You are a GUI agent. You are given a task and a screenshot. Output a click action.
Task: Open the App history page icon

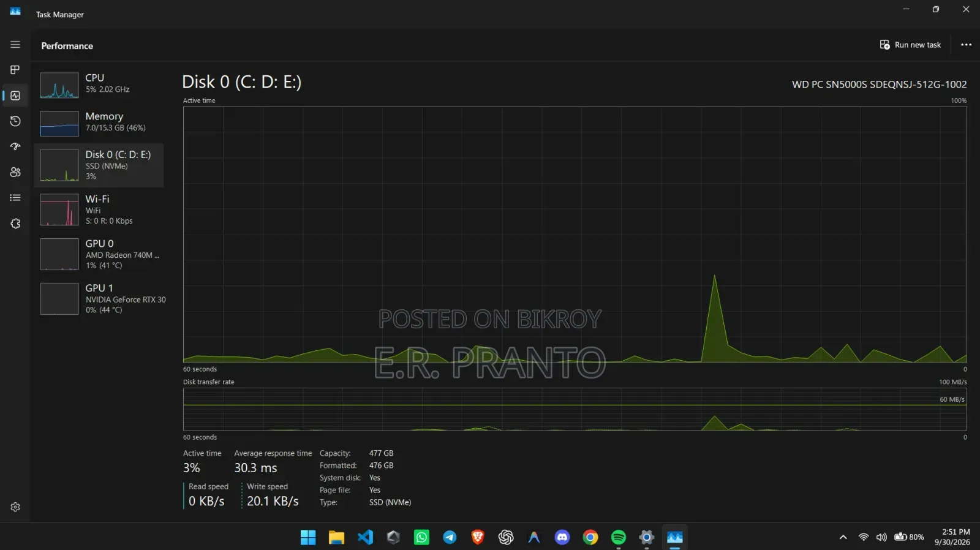coord(15,121)
